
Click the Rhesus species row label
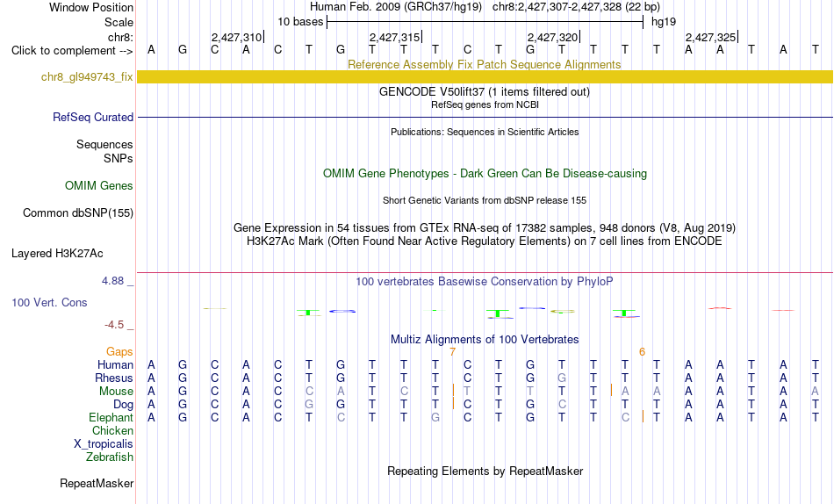[x=114, y=378]
